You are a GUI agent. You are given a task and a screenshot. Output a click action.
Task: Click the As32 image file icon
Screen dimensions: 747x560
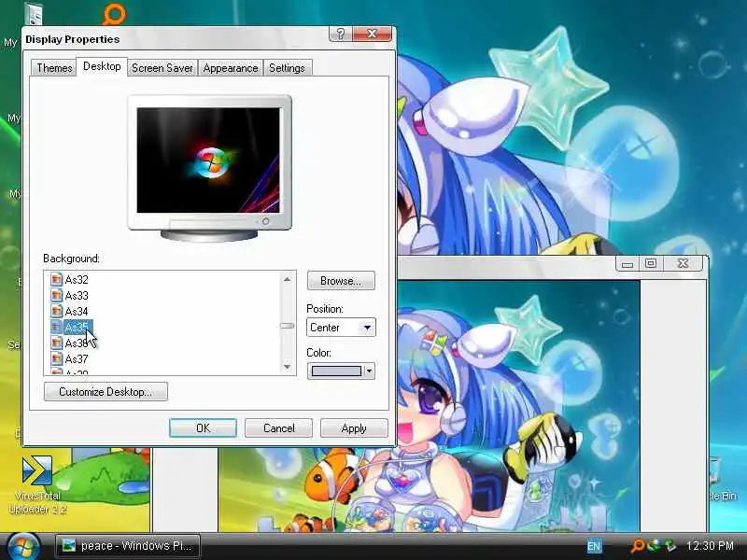click(57, 279)
